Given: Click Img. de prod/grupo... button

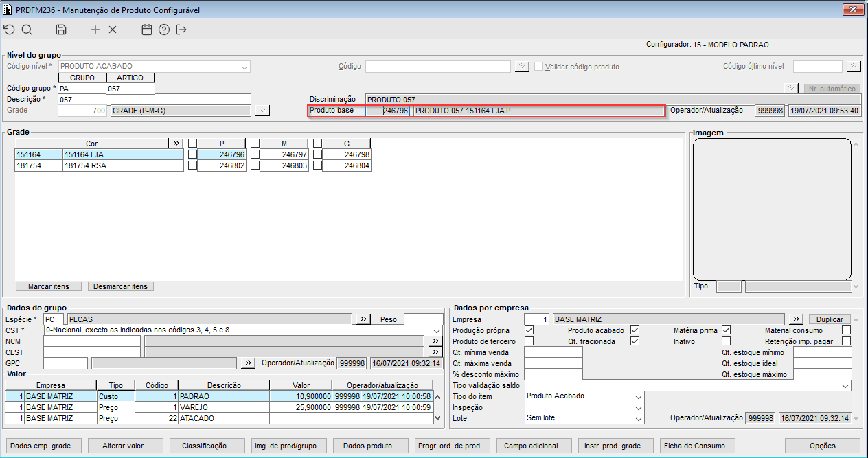Looking at the screenshot, I should [x=289, y=446].
